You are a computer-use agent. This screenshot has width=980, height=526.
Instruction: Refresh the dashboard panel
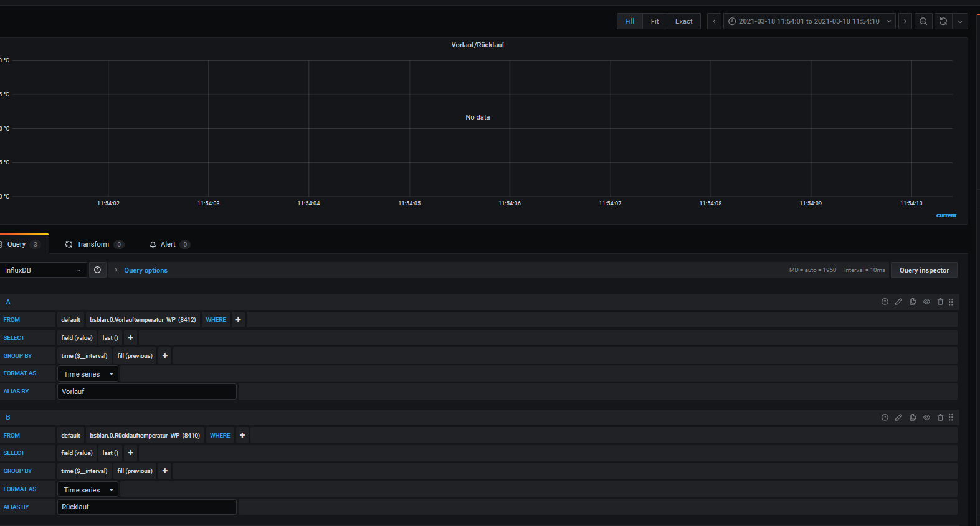(943, 21)
